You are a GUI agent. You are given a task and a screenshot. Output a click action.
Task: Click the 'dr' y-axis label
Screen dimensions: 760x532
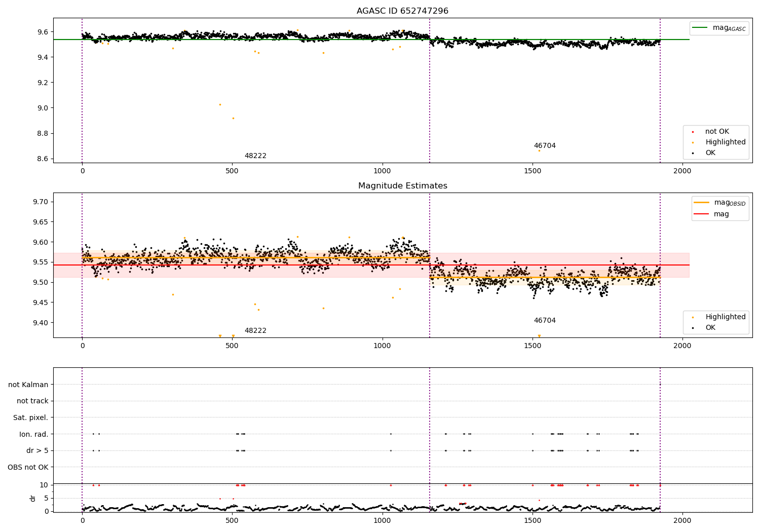pos(33,498)
